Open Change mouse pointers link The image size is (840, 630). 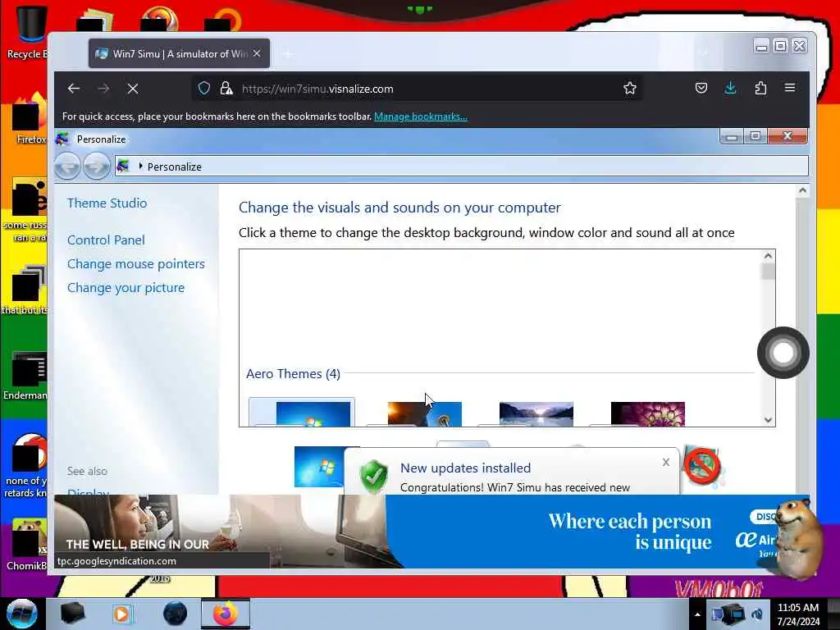(136, 263)
